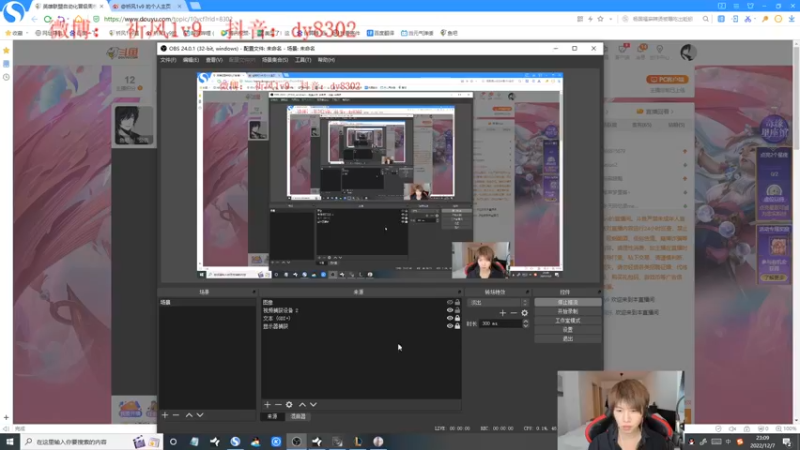800x450 pixels.
Task: Open the Windows notification center icon
Action: coord(787,442)
